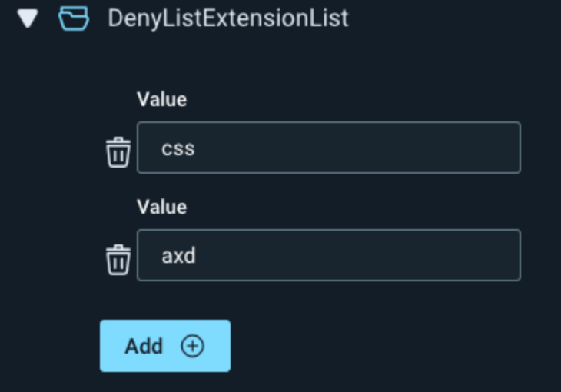Select the DenyListExtensionList tree label

pos(227,18)
